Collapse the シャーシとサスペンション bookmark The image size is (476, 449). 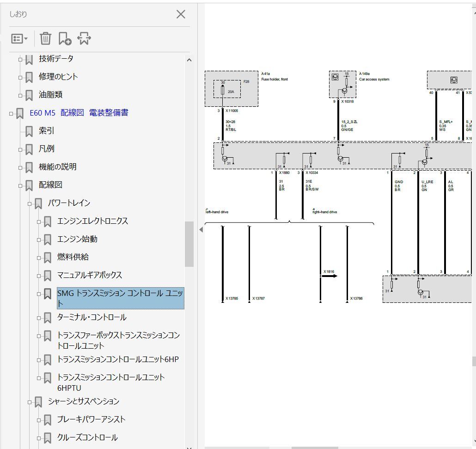pyautogui.click(x=30, y=402)
